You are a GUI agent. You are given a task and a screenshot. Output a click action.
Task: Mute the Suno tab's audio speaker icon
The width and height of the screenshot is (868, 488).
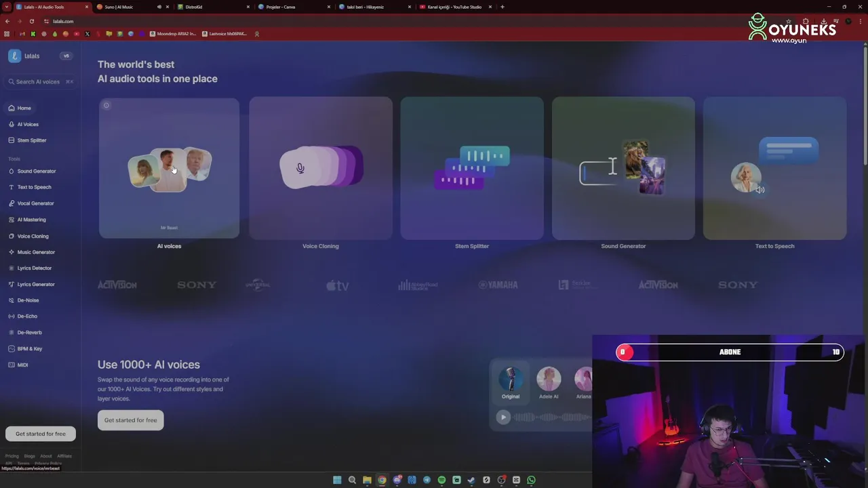(159, 7)
